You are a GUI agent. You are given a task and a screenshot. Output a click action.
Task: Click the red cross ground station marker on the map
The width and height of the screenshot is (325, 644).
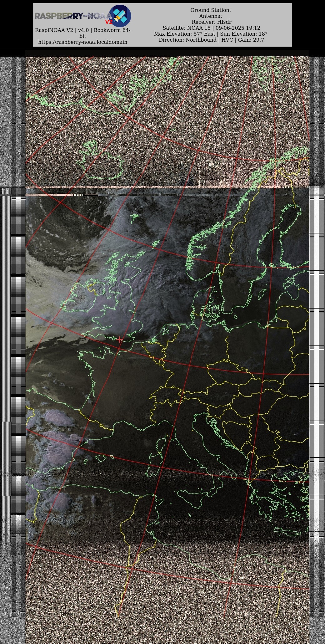[x=120, y=340]
